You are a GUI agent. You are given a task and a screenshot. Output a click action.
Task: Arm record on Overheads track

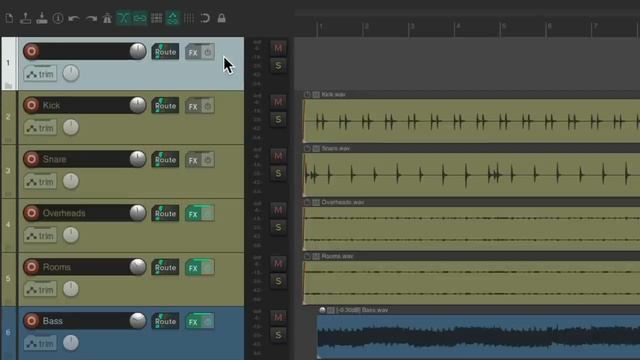31,213
